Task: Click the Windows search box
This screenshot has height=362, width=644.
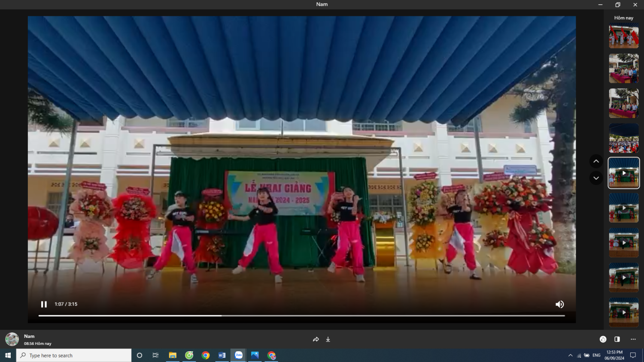Action: click(74, 355)
